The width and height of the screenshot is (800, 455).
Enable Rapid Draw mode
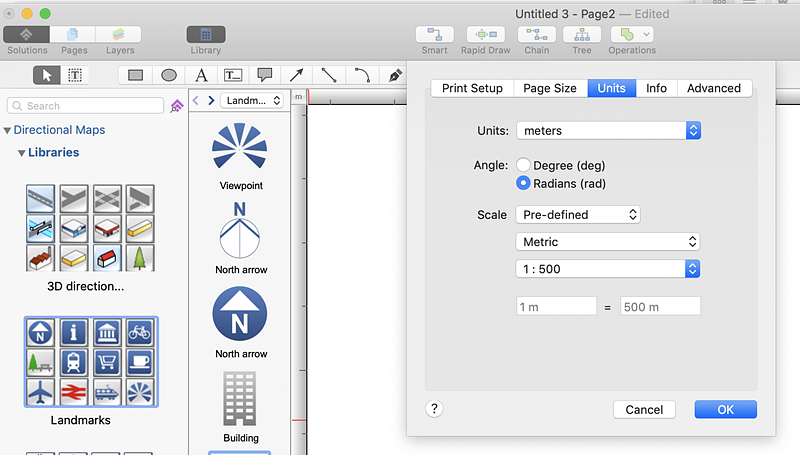[486, 35]
